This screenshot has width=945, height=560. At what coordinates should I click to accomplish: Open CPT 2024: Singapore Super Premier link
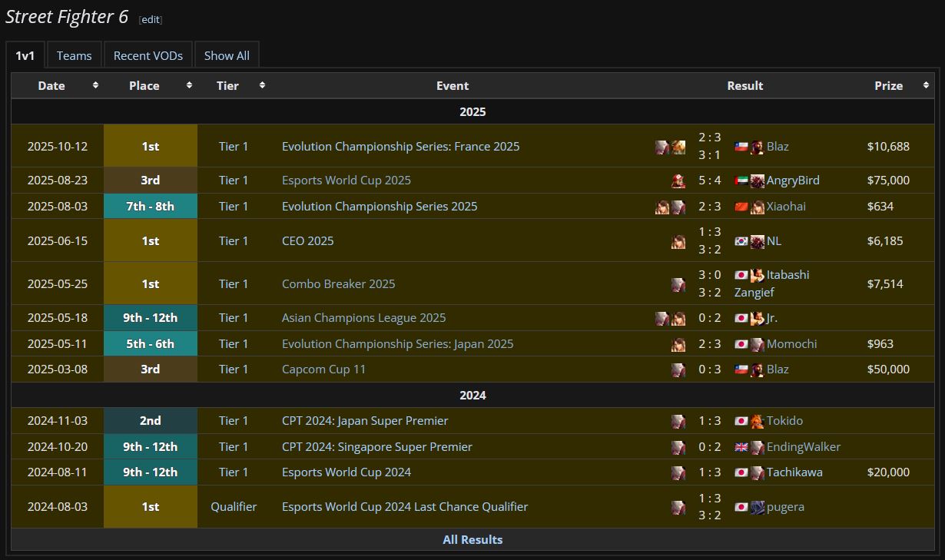(x=377, y=447)
